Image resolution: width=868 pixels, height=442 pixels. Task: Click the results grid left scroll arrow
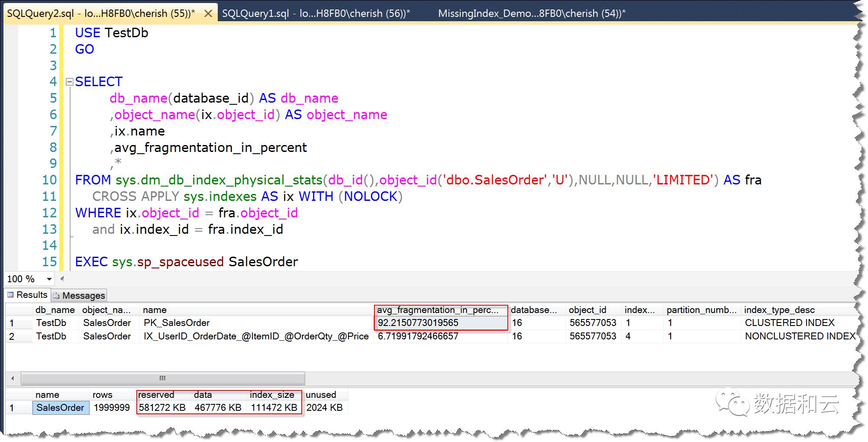(13, 378)
